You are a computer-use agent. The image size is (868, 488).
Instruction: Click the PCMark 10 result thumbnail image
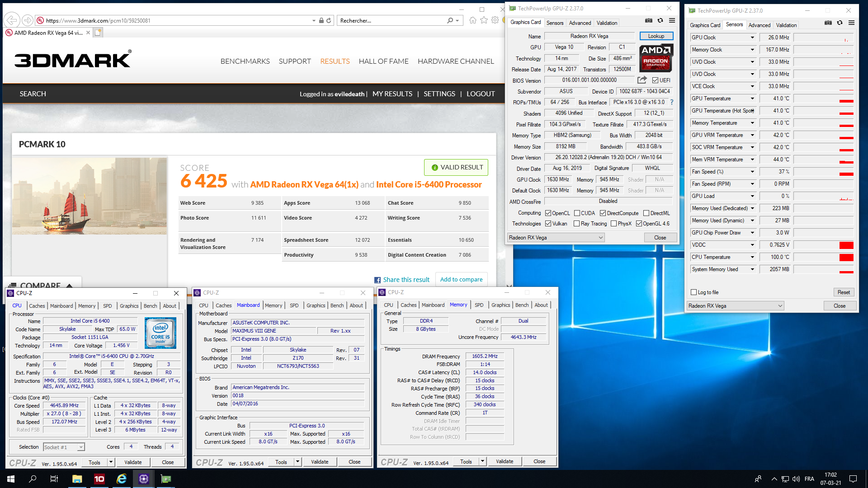click(x=90, y=196)
